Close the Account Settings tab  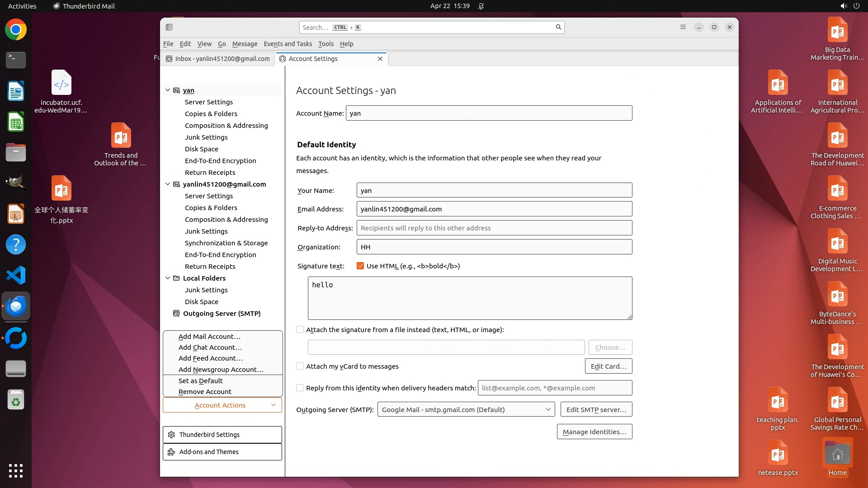380,59
